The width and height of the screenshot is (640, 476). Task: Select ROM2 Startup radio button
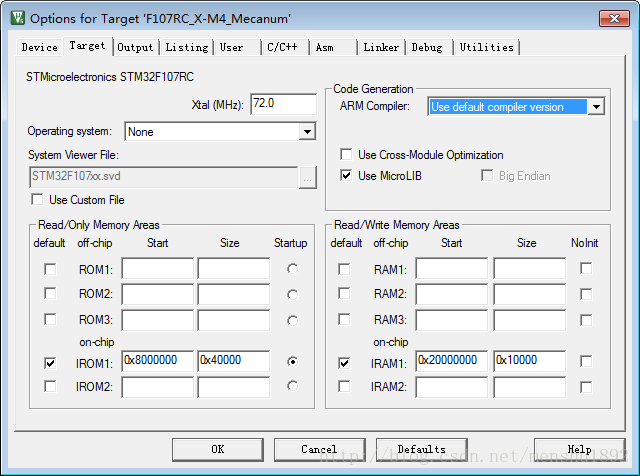click(292, 294)
